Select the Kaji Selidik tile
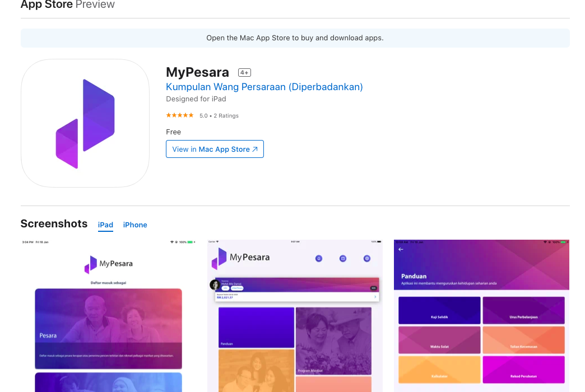 point(439,310)
